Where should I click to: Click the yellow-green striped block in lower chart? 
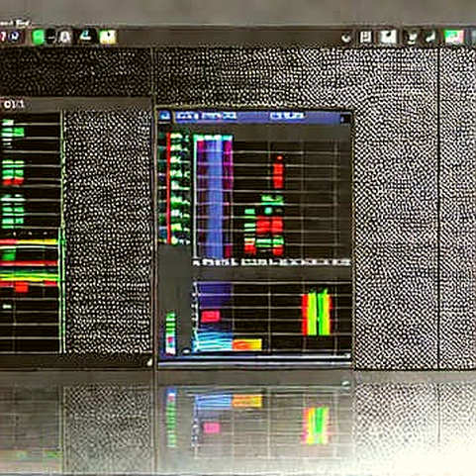317,313
